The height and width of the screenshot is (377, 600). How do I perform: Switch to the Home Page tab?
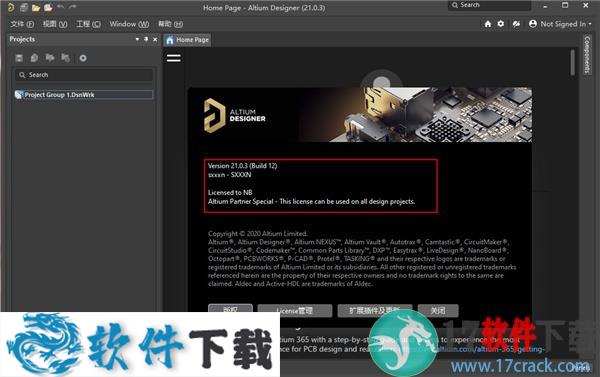pyautogui.click(x=188, y=40)
